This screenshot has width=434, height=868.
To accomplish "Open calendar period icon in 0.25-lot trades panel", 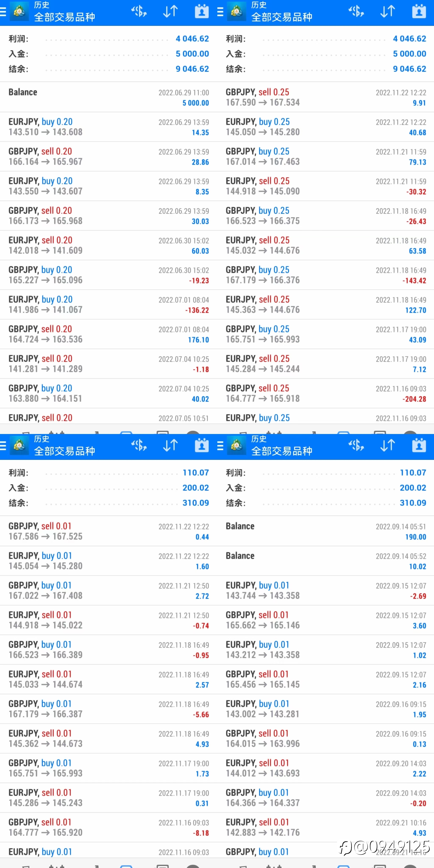I will pos(419,11).
